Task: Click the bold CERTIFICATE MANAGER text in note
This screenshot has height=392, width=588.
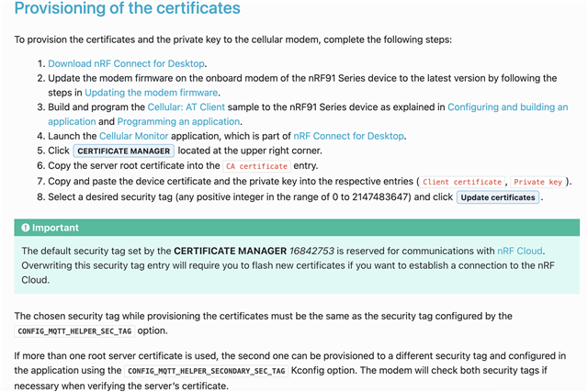Action: tap(230, 252)
